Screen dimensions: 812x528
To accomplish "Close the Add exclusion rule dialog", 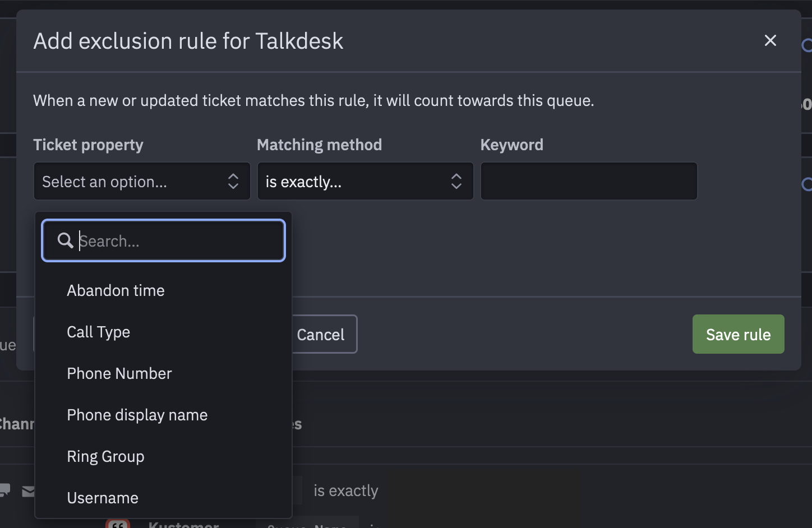I will click(x=770, y=40).
